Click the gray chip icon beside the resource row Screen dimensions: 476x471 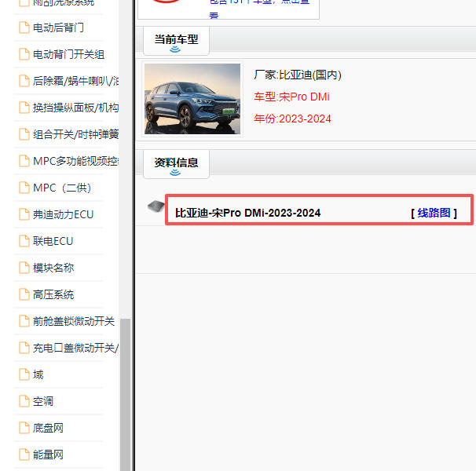click(x=156, y=206)
